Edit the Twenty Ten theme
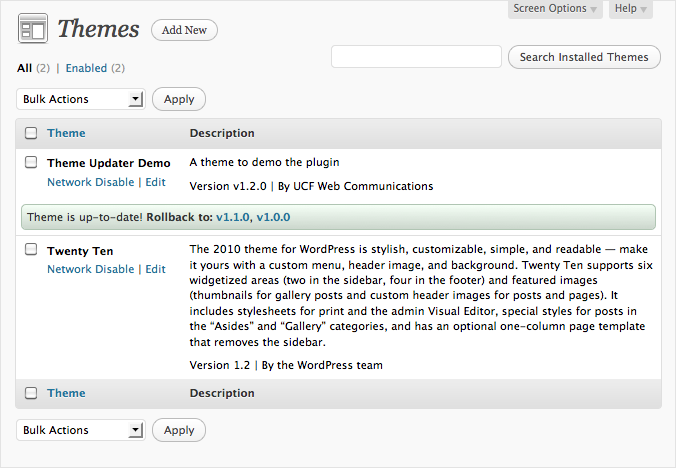Screen dimensions: 676x468 pyautogui.click(x=155, y=269)
